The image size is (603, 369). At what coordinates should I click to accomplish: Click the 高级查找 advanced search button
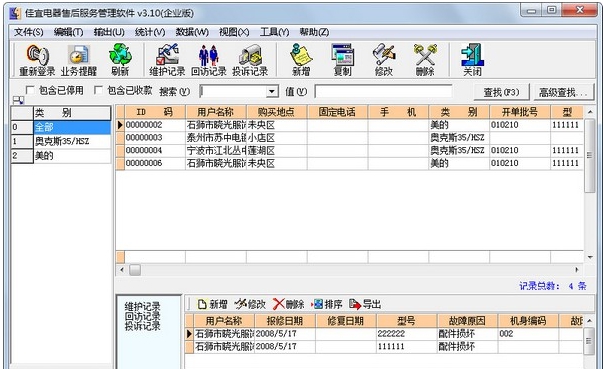tap(564, 92)
